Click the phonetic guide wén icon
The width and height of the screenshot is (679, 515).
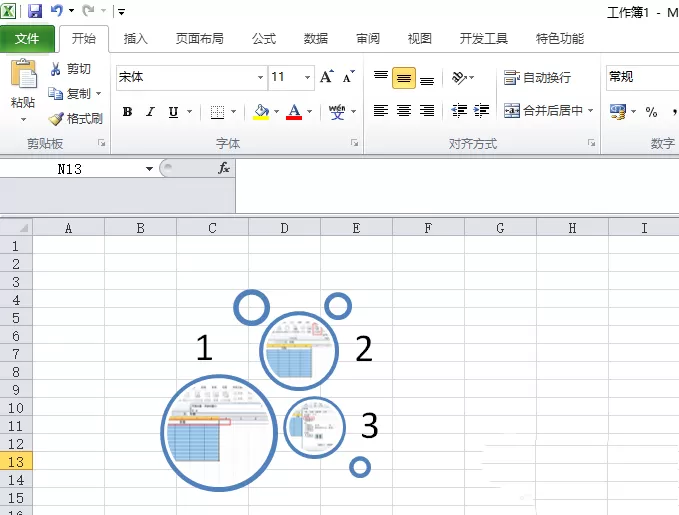click(337, 112)
